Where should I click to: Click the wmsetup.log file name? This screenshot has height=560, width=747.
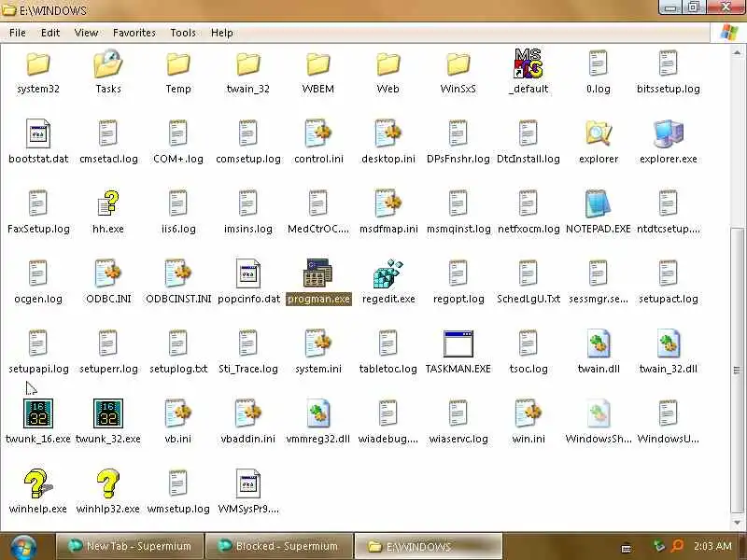click(x=178, y=509)
